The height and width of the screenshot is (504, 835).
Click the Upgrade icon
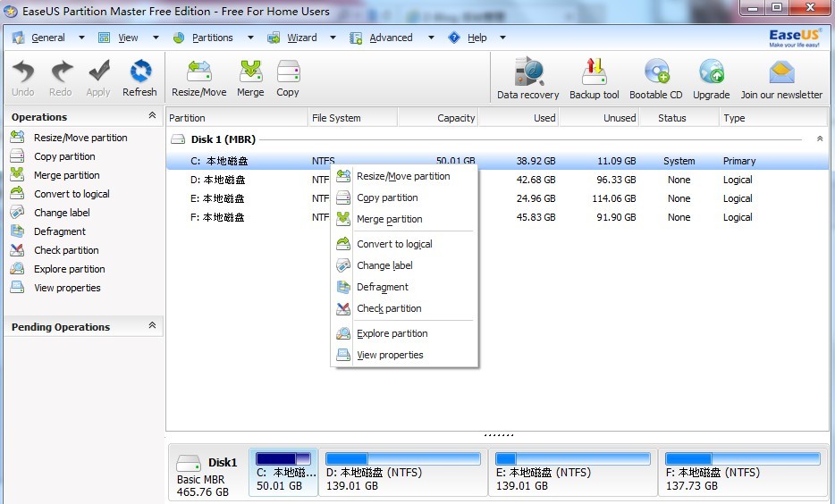point(712,71)
